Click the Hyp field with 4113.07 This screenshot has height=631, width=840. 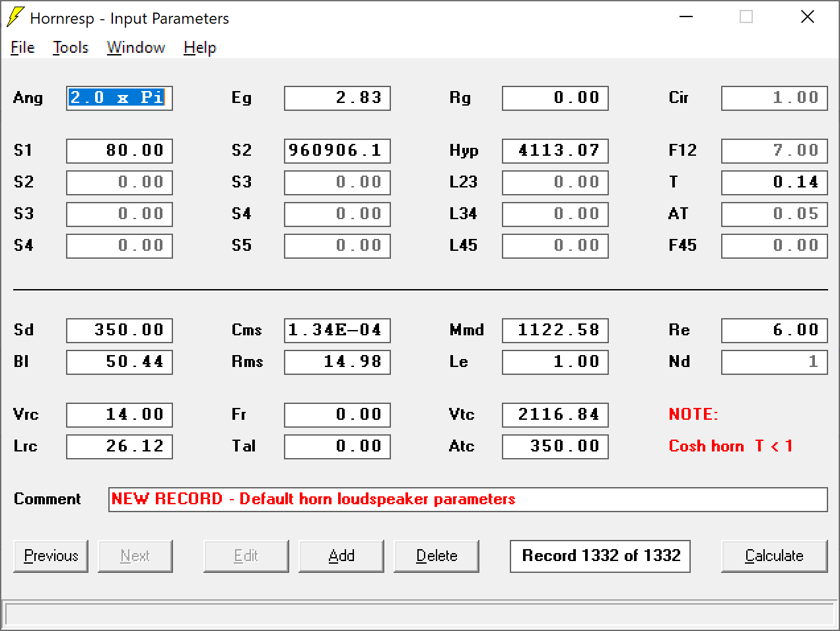tap(555, 151)
